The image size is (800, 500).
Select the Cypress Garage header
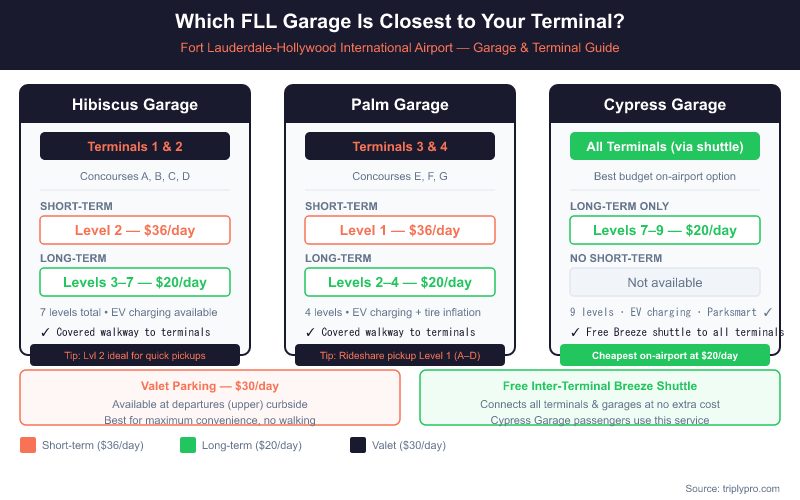click(x=665, y=105)
